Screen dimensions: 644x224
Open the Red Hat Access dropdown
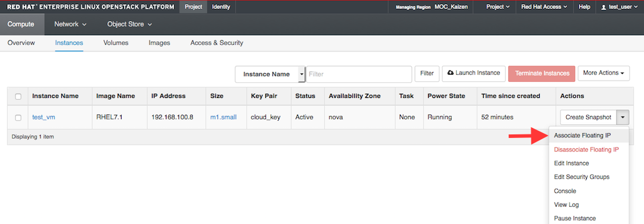click(544, 7)
